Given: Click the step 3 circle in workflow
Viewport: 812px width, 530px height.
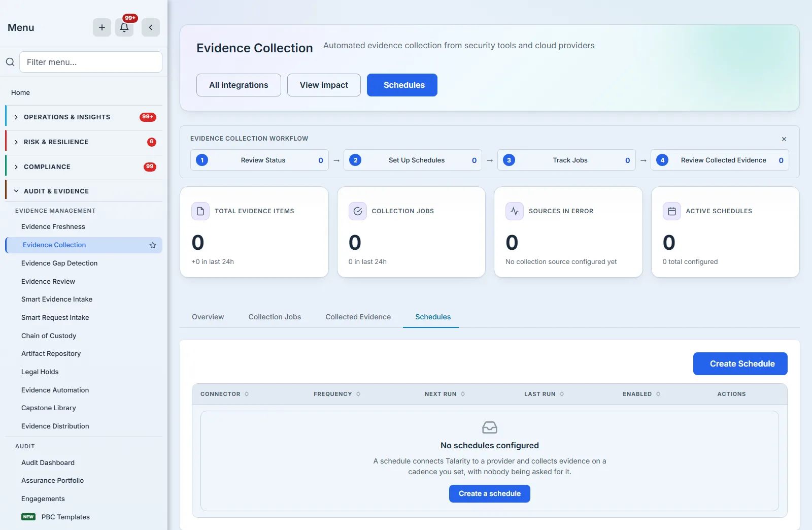Looking at the screenshot, I should tap(509, 160).
